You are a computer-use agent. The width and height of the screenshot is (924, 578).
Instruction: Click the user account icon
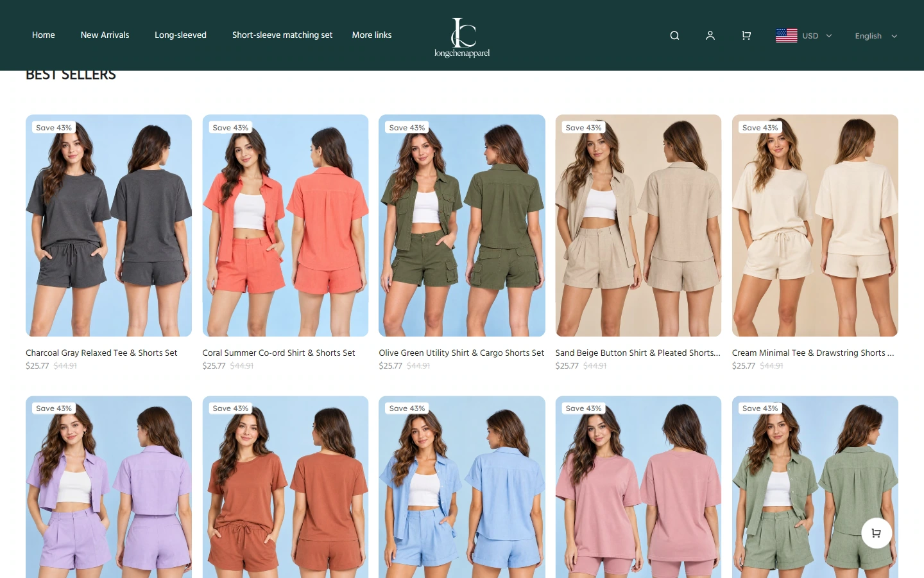[710, 35]
